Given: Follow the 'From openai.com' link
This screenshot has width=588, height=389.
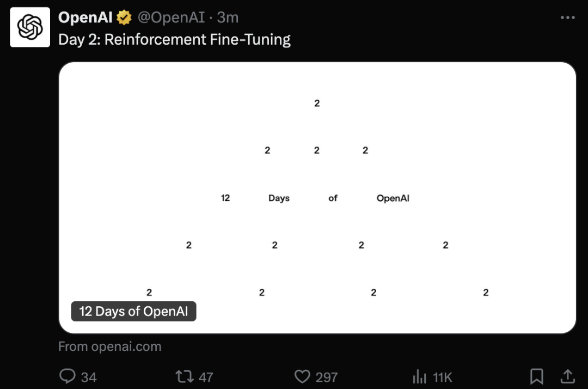Looking at the screenshot, I should click(x=110, y=347).
